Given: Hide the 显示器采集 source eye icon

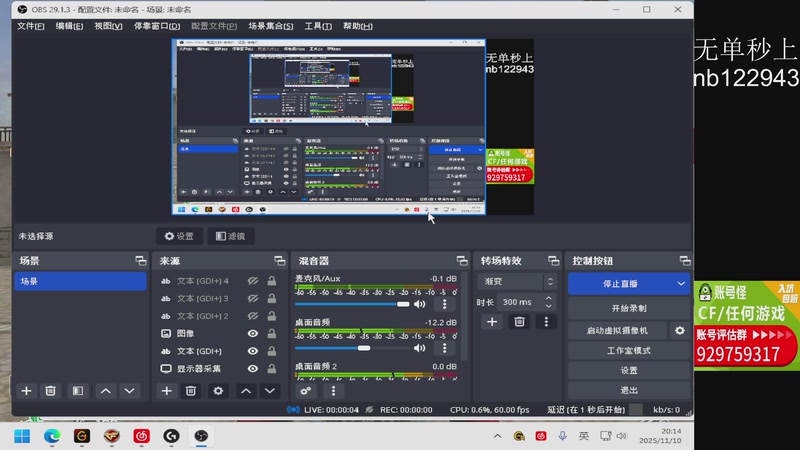Looking at the screenshot, I should (253, 368).
